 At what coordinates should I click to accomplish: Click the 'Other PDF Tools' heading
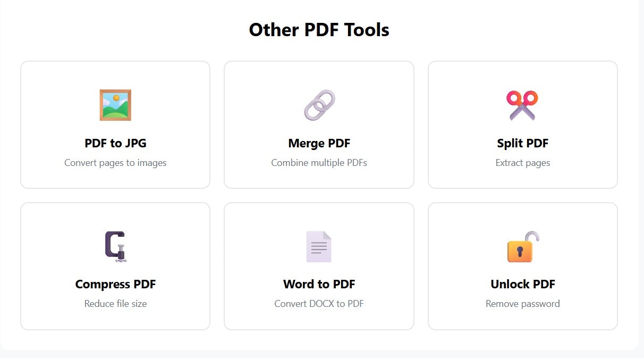319,30
